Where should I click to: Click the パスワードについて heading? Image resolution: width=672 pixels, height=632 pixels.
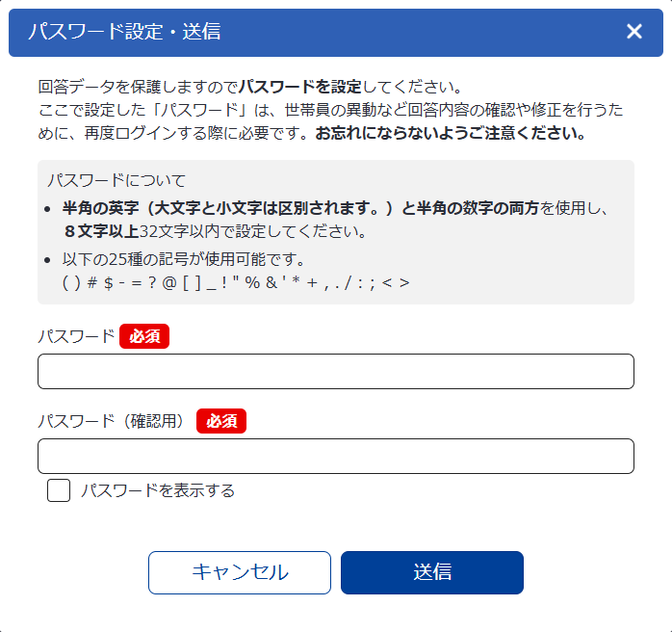coord(116,180)
